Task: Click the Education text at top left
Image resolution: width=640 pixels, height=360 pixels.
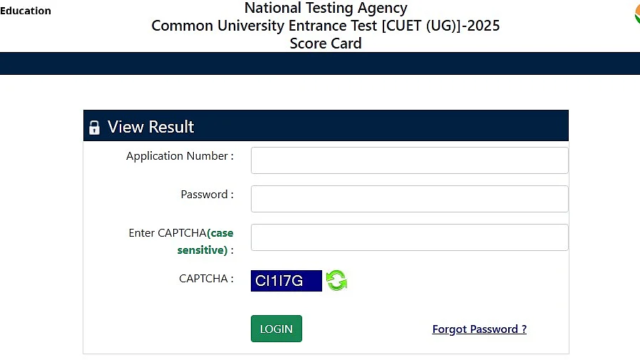Action: click(x=25, y=11)
